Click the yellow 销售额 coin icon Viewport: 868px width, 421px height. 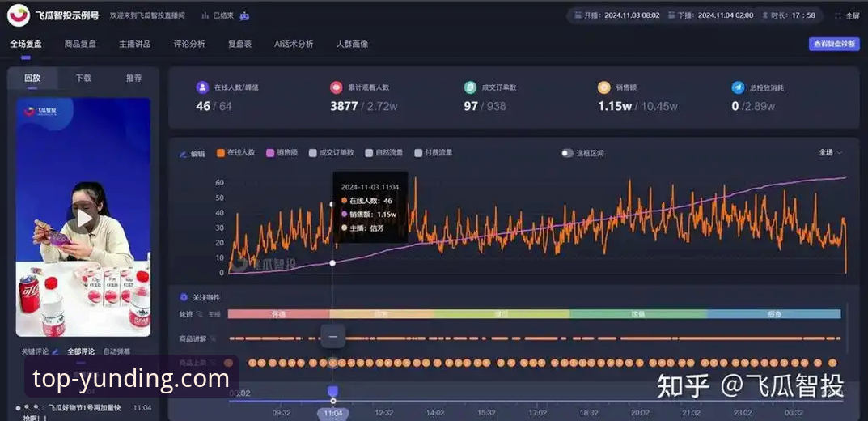(604, 87)
